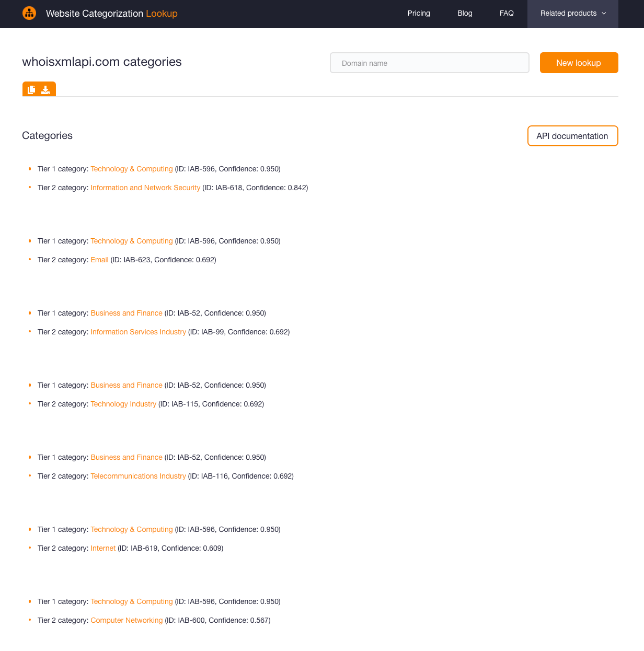Click the 'whoisxmlapi.com categories' heading
644x651 pixels.
tap(102, 62)
